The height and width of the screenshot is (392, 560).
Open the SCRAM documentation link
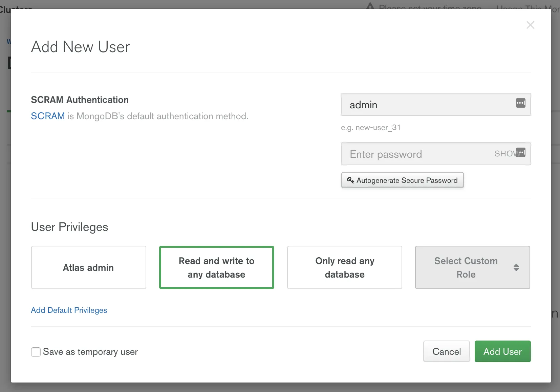coord(48,116)
